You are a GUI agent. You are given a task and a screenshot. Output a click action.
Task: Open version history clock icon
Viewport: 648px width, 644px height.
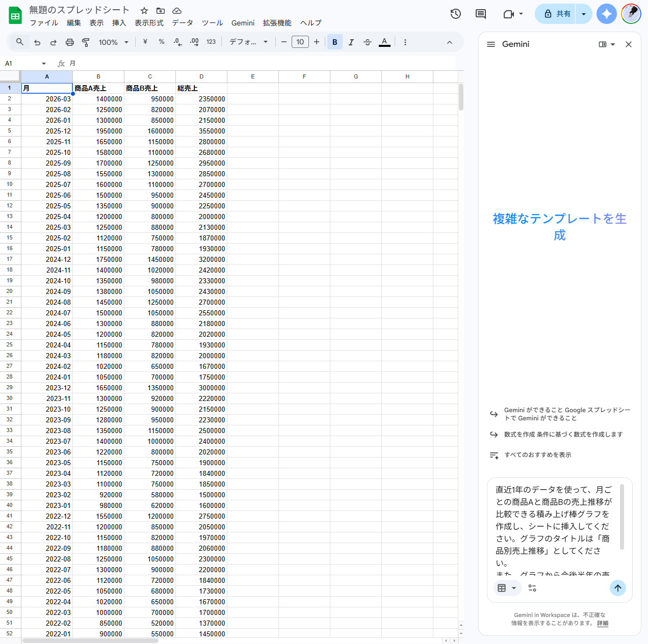point(455,14)
